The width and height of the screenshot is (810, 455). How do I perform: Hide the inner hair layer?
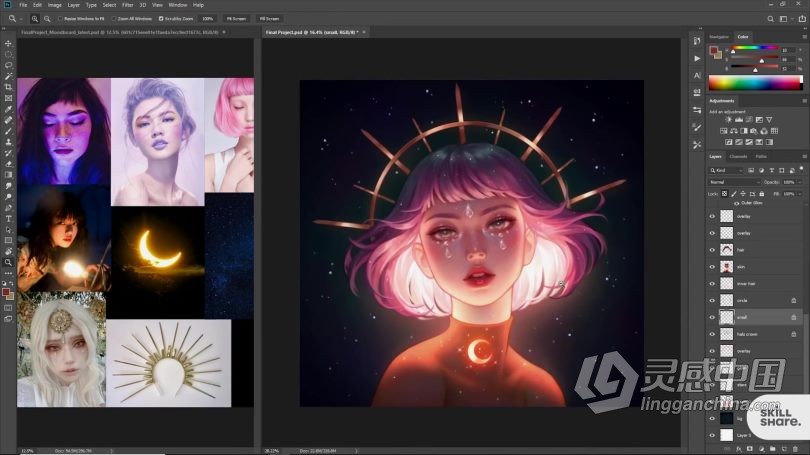(712, 284)
